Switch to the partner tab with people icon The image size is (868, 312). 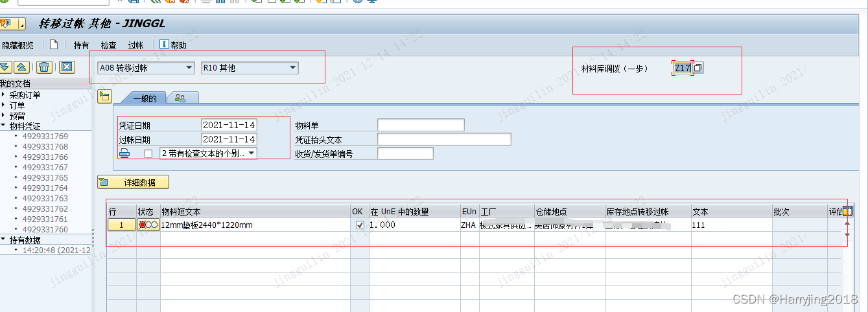point(182,98)
